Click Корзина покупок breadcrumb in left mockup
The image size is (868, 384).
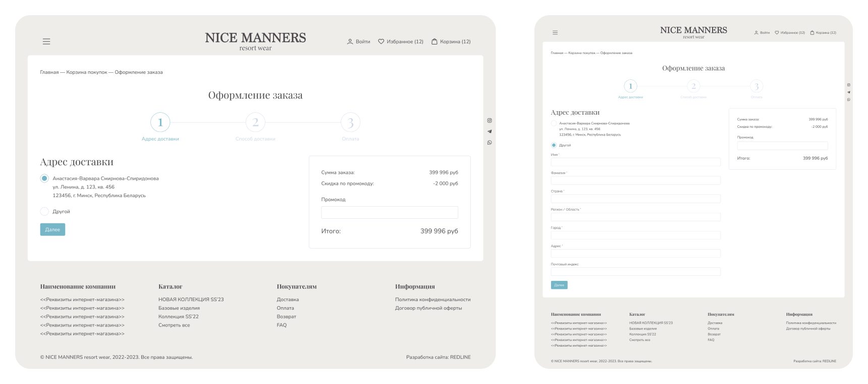87,72
